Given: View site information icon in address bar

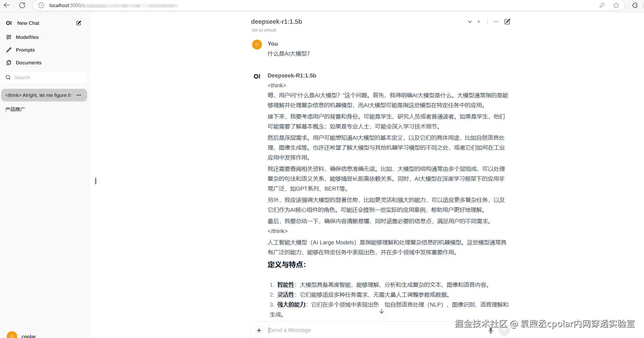Looking at the screenshot, I should pos(41,5).
